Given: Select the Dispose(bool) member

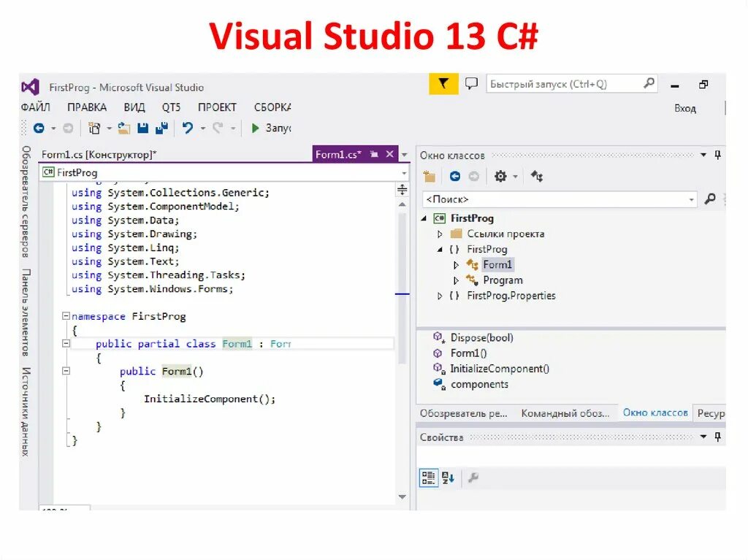Looking at the screenshot, I should pos(482,338).
